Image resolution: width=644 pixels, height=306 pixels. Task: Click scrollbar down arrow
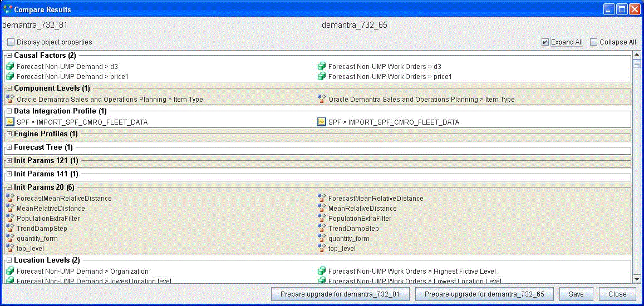click(x=637, y=279)
